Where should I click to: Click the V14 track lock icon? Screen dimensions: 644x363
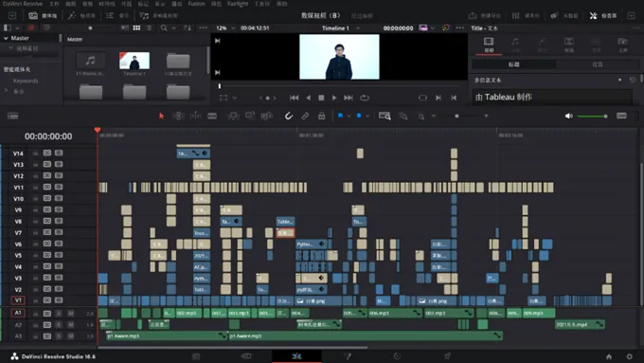click(35, 154)
